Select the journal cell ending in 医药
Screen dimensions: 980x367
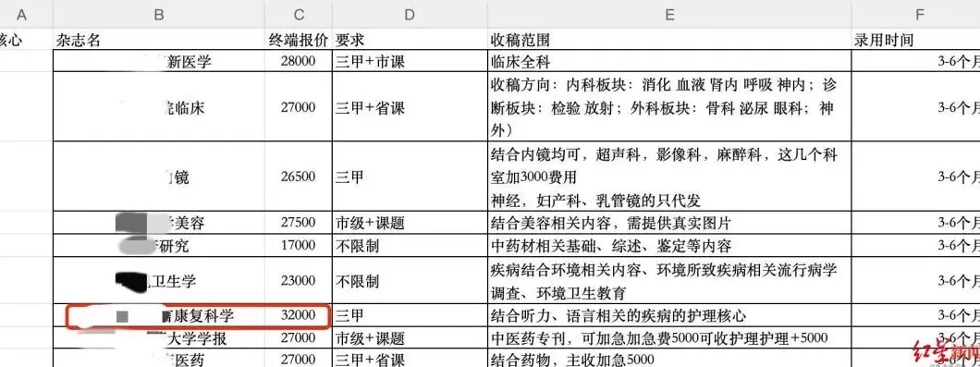pos(159,359)
